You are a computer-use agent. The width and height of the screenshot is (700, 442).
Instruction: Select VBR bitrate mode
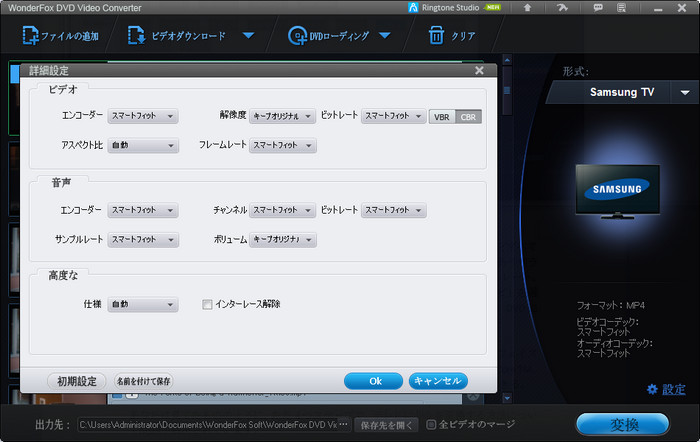point(442,117)
